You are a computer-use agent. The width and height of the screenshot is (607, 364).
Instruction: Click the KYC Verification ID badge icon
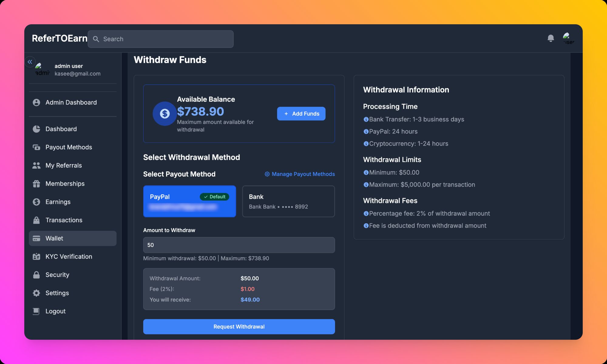click(x=36, y=257)
